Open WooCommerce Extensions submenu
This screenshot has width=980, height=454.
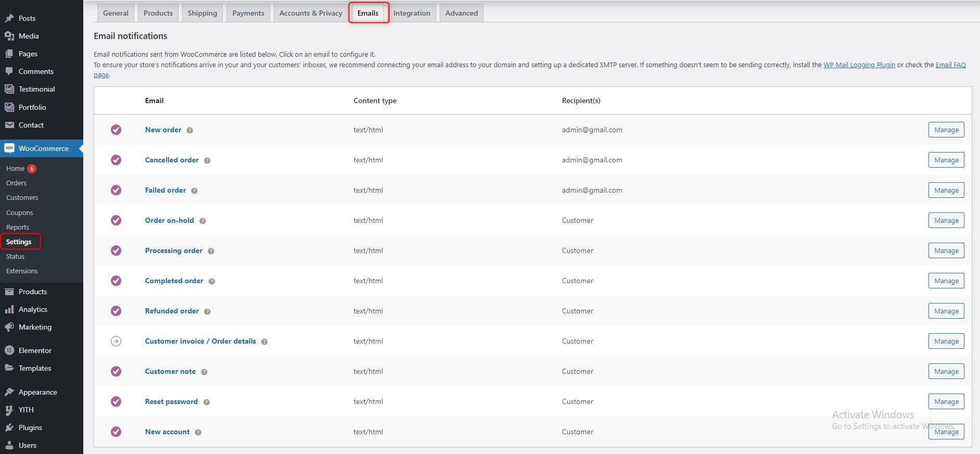[x=22, y=271]
